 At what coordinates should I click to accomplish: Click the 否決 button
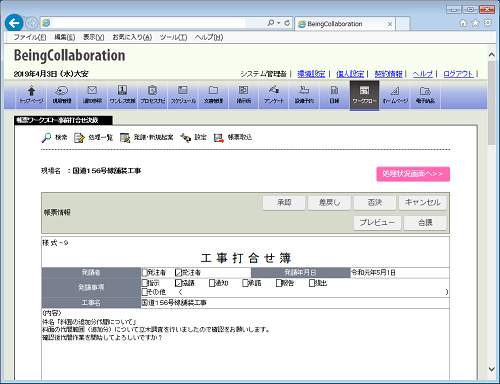(x=375, y=203)
